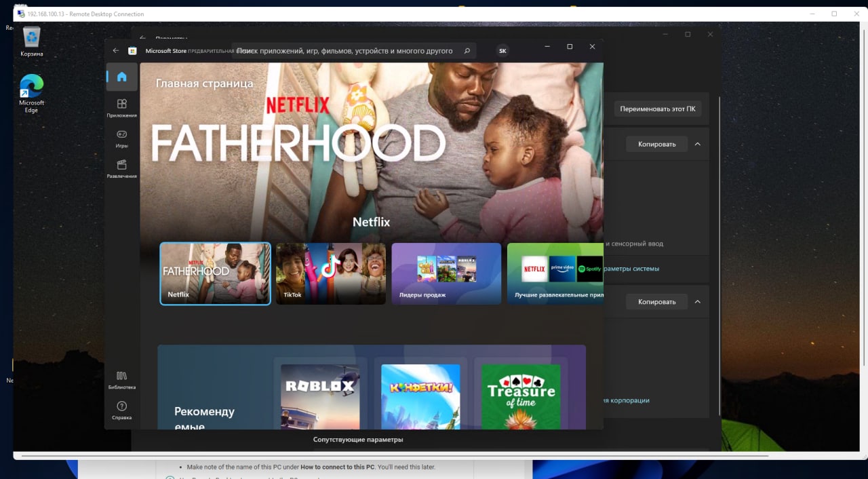Open the Roblox app card
This screenshot has height=479, width=868.
pos(320,395)
